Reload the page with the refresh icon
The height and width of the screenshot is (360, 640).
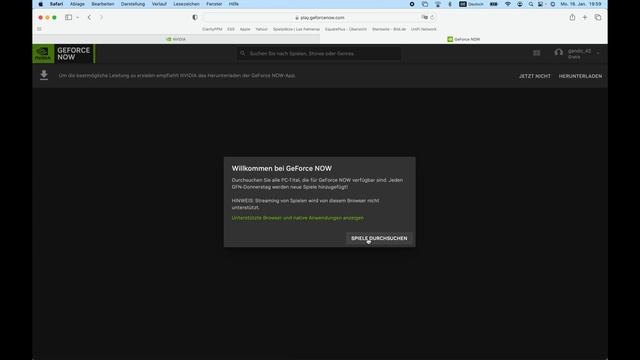[x=432, y=18]
